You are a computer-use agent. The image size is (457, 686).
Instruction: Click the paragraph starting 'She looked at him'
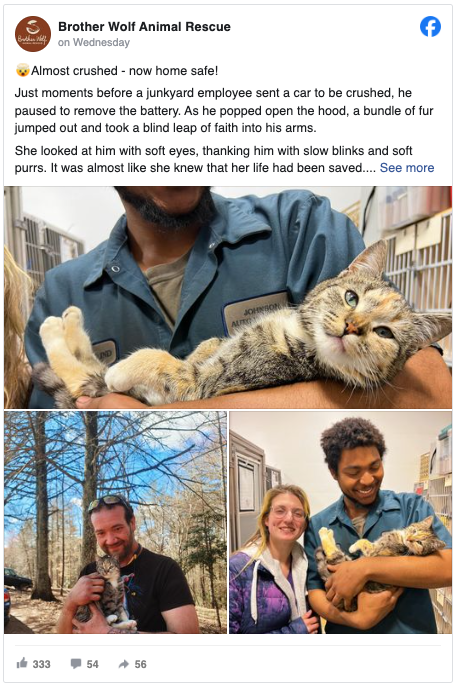[224, 159]
